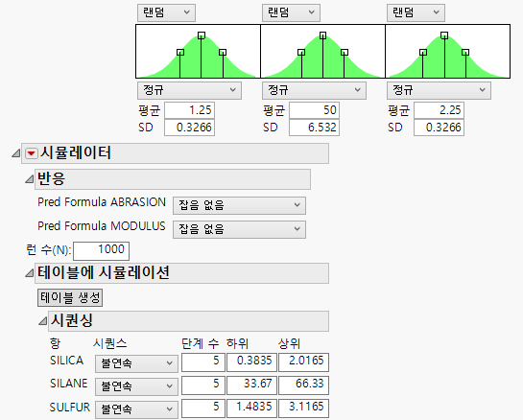The width and height of the screenshot is (523, 420).
Task: Click the SD field showing 0.3266 under mean 2.25
Action: [439, 128]
